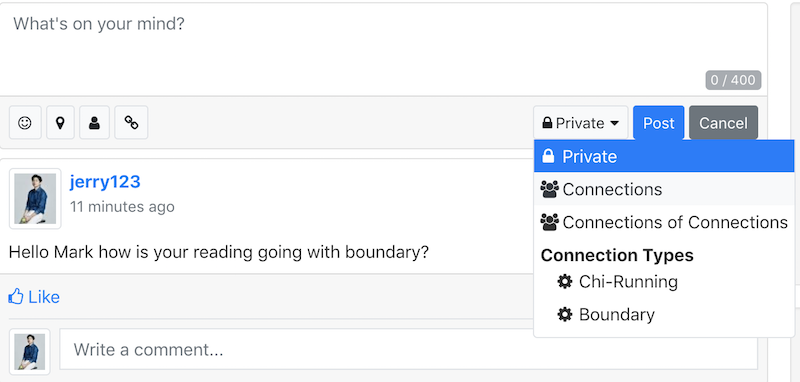This screenshot has height=382, width=800.
Task: Select Connections of Connections option
Action: point(664,222)
